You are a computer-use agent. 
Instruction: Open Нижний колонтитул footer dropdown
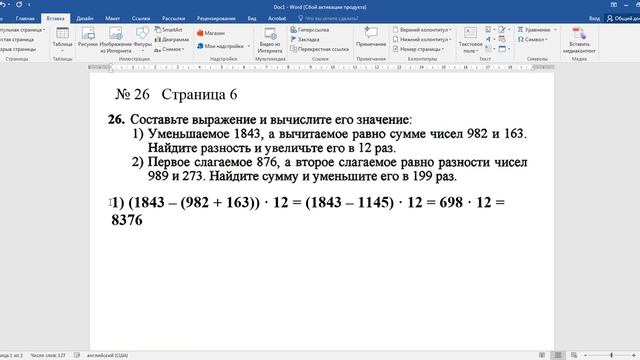click(451, 40)
